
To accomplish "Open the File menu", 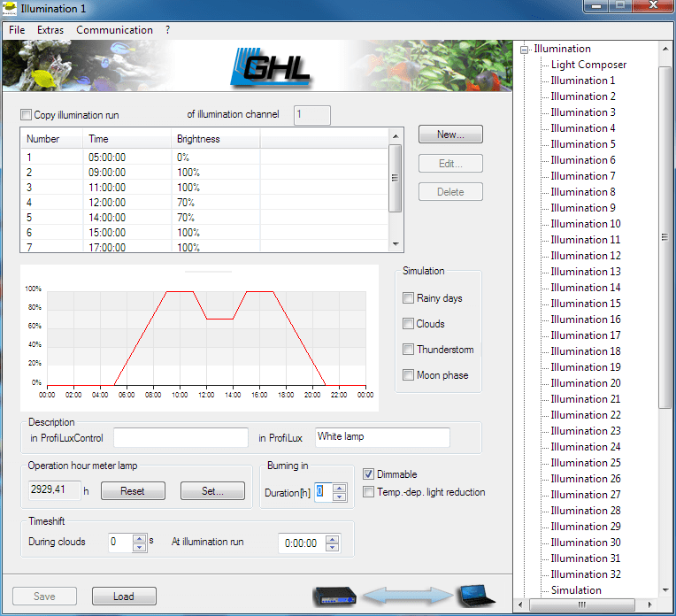I will [17, 30].
